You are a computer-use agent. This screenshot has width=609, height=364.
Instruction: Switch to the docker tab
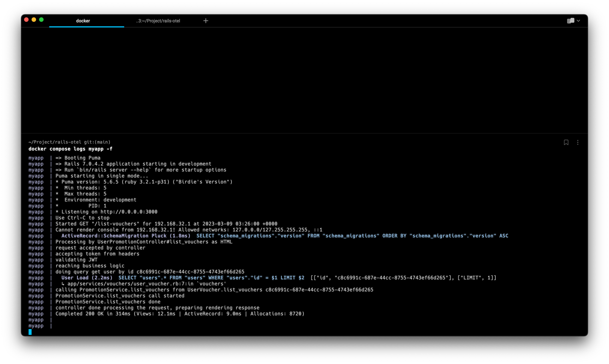[83, 21]
